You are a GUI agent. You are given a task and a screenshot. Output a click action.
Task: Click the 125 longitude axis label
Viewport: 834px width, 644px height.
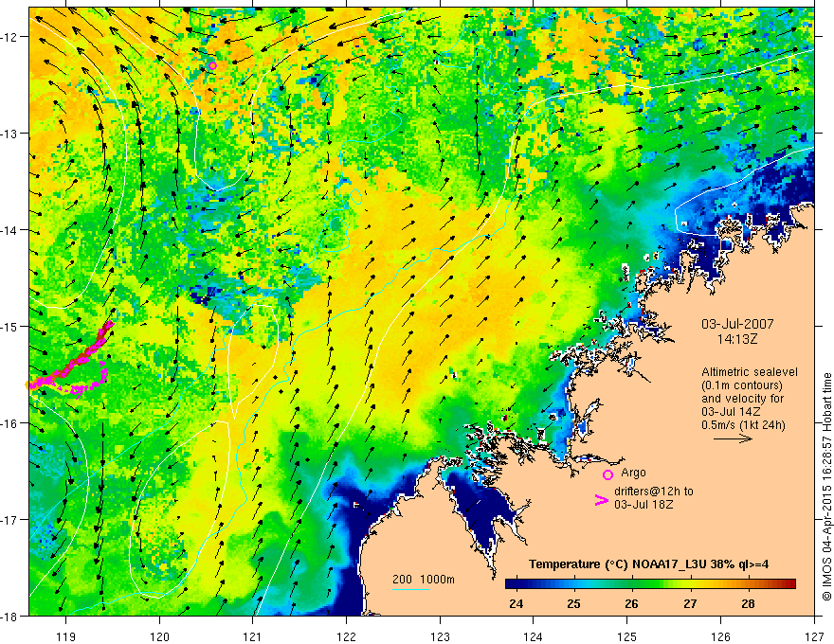[627, 636]
